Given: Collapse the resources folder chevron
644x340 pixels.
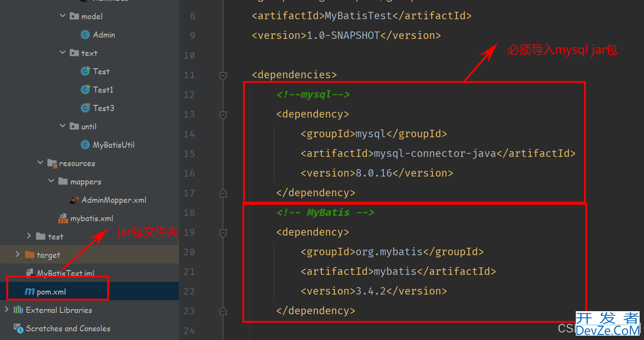Looking at the screenshot, I should tap(41, 163).
